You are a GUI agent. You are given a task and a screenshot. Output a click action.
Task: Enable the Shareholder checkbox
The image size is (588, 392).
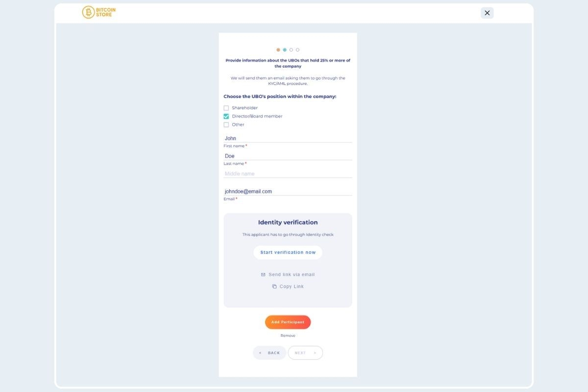pos(226,108)
